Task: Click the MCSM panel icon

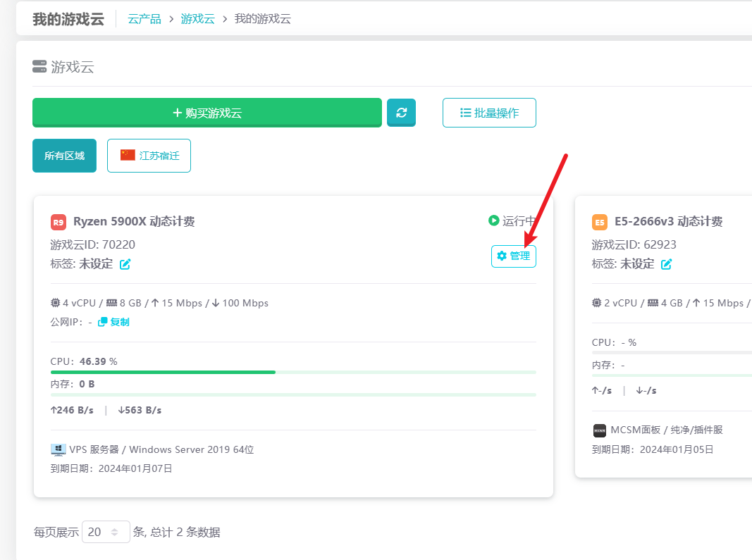Action: tap(600, 430)
